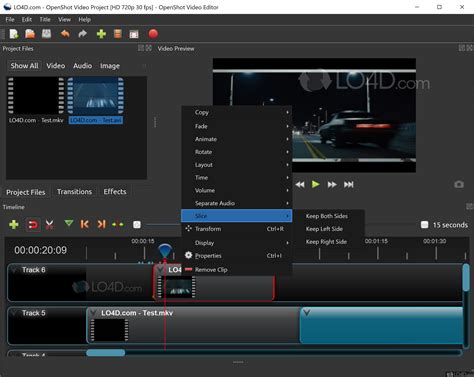Viewport: 474px width, 377px height.
Task: Open the File menu
Action: click(x=10, y=20)
